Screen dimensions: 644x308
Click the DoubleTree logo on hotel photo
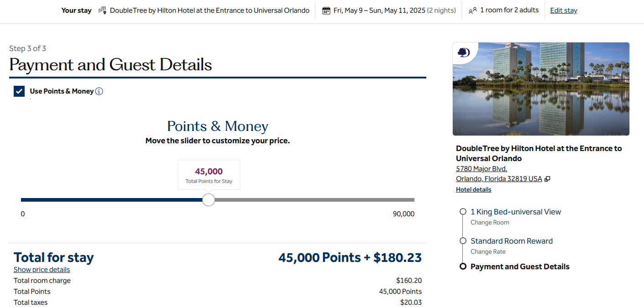pos(464,52)
